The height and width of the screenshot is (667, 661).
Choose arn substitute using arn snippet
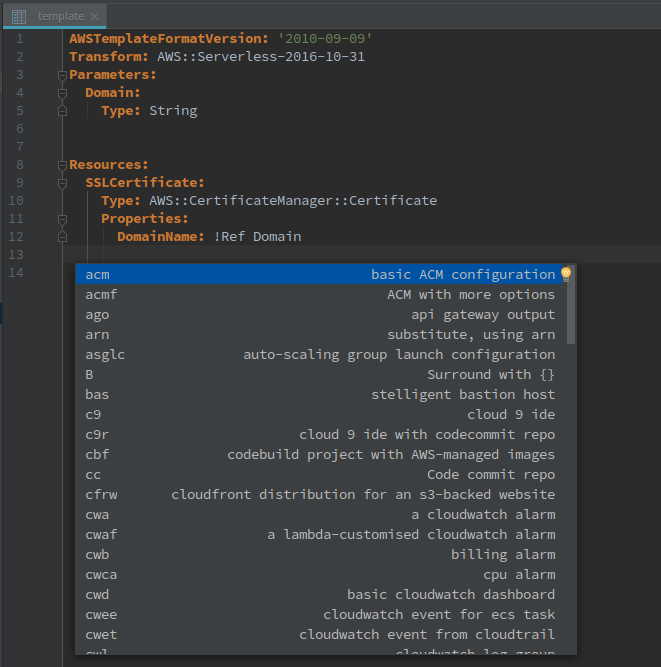(x=321, y=334)
